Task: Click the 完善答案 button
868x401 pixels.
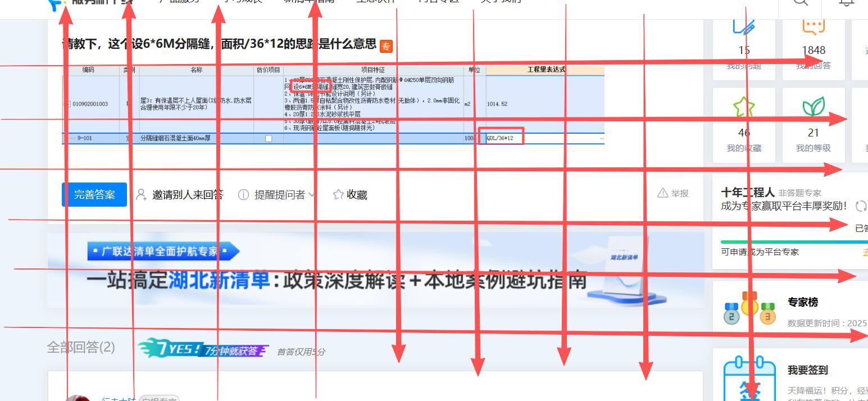Action: coord(94,194)
